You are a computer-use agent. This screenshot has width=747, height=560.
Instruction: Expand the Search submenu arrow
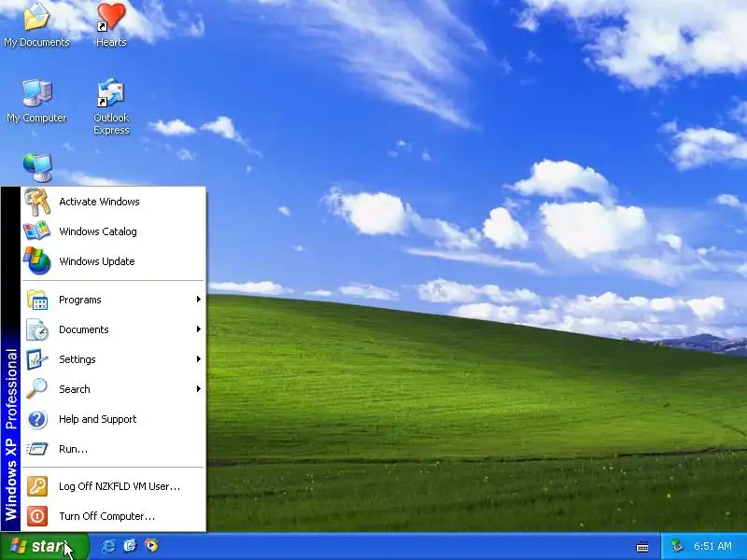click(199, 389)
